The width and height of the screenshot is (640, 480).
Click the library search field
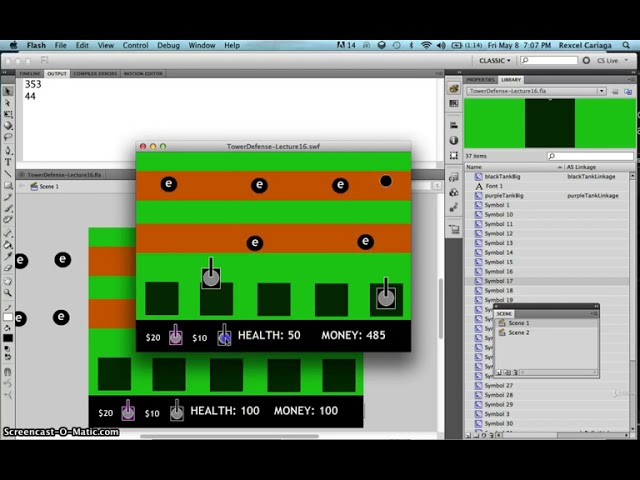click(590, 156)
